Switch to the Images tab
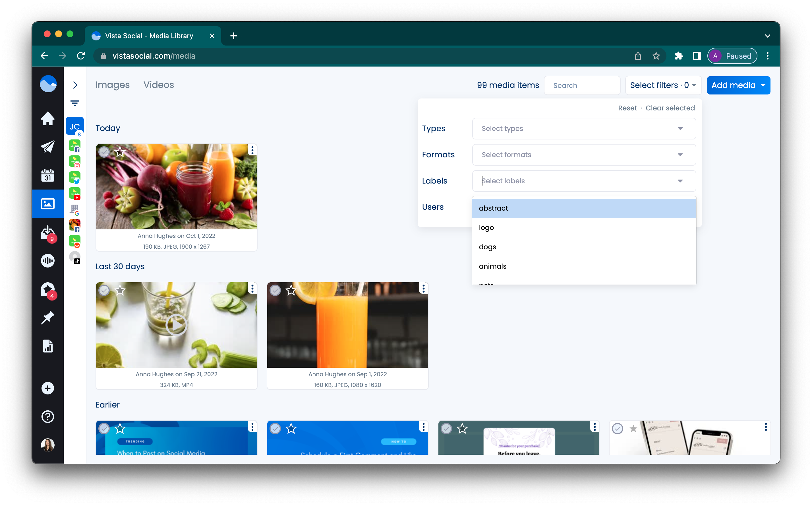This screenshot has height=506, width=812. 112,85
